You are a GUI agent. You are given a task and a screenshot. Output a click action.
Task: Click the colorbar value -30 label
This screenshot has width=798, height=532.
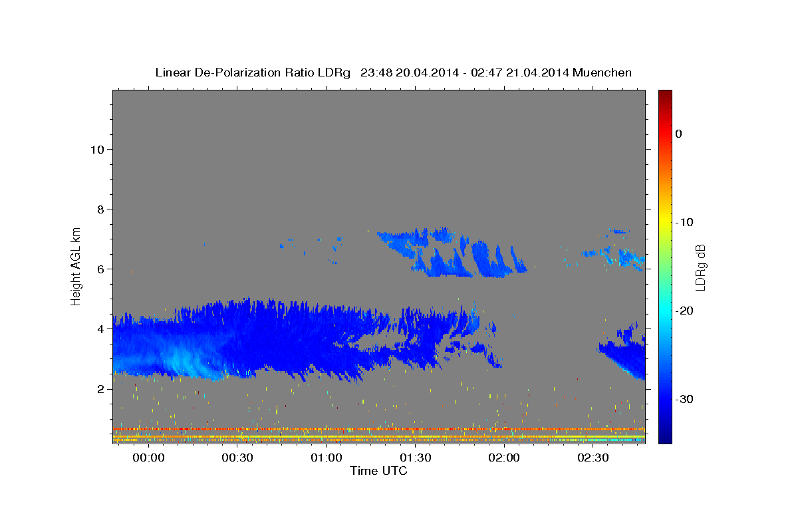point(685,399)
